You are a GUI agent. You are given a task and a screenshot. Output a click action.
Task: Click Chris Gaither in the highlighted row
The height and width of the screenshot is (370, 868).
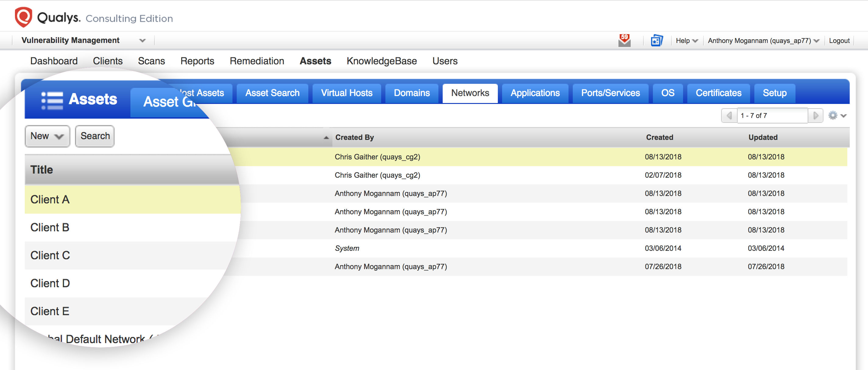click(377, 157)
